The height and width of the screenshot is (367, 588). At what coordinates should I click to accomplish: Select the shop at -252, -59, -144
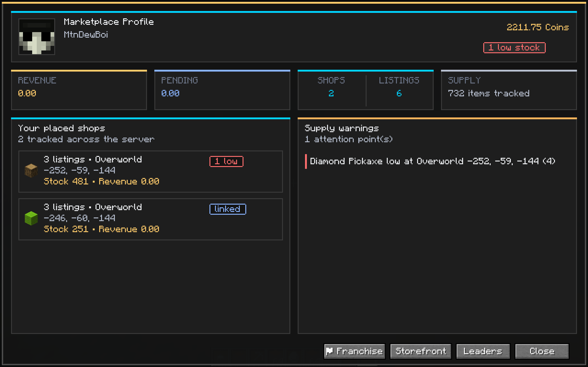151,172
